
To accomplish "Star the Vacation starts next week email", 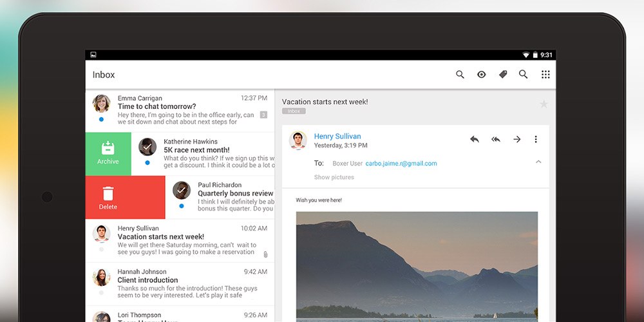I will pyautogui.click(x=544, y=104).
